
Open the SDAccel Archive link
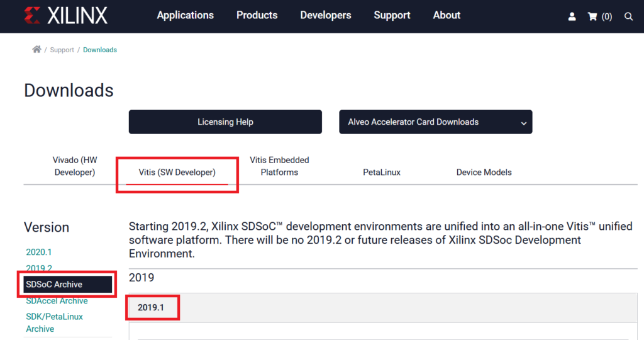57,301
